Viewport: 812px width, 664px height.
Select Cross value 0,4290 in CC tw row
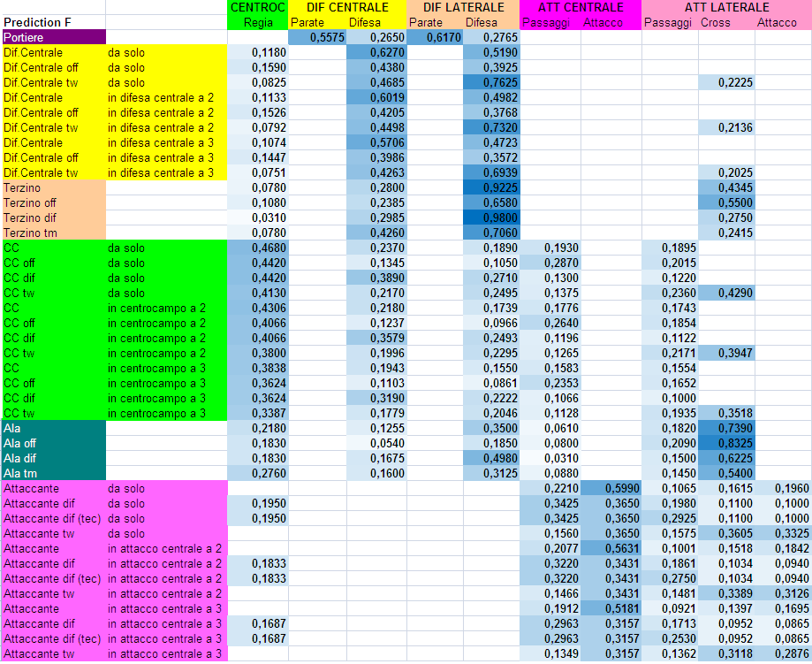[x=726, y=293]
